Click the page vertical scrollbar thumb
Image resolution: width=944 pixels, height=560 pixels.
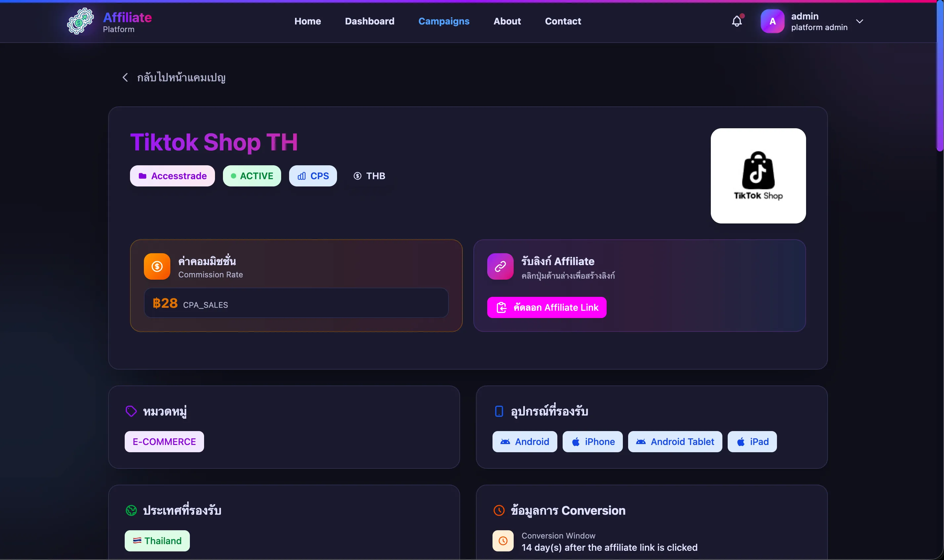[x=940, y=75]
